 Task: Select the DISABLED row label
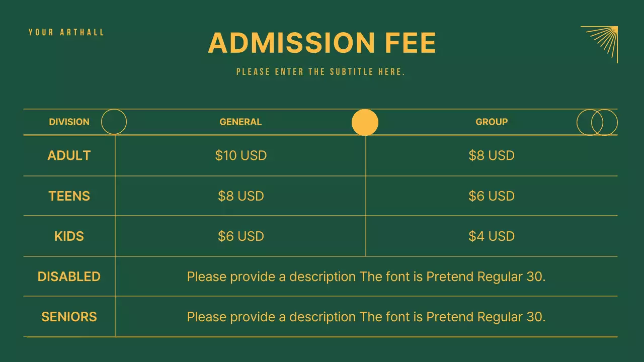click(x=69, y=276)
